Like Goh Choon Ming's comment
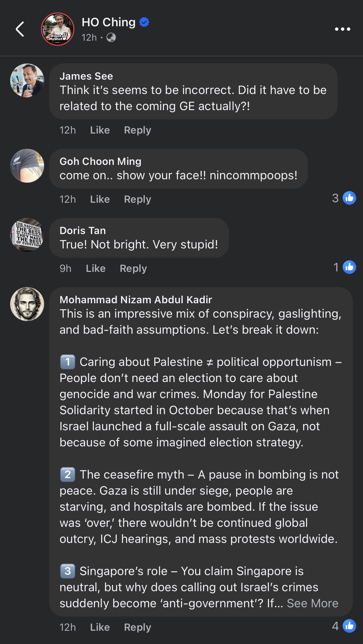This screenshot has width=363, height=644. point(100,199)
